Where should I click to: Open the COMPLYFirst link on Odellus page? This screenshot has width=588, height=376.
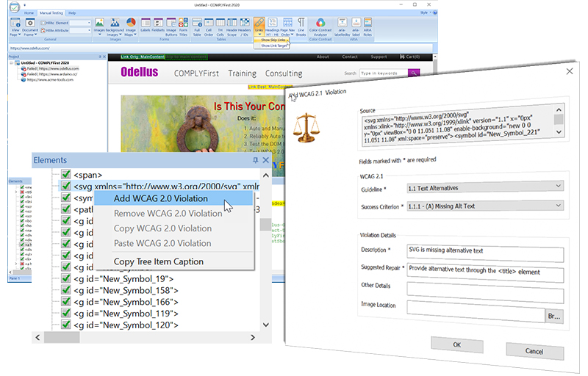pos(196,73)
